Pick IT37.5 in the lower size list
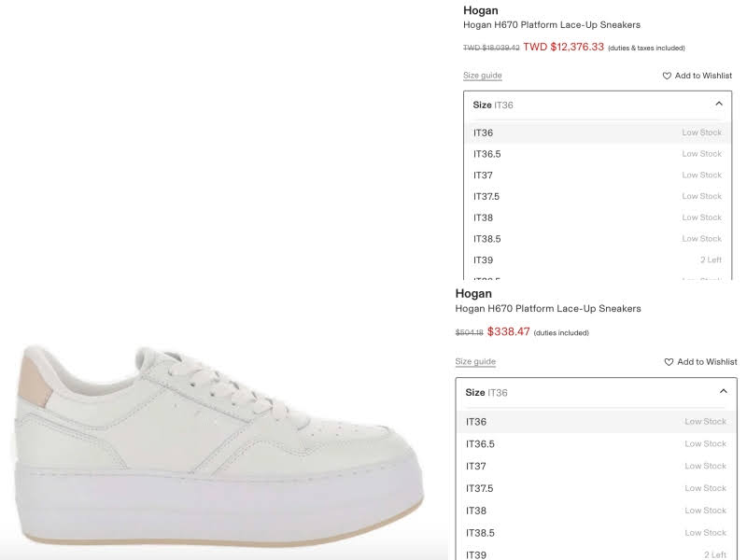747x560 pixels. point(596,488)
